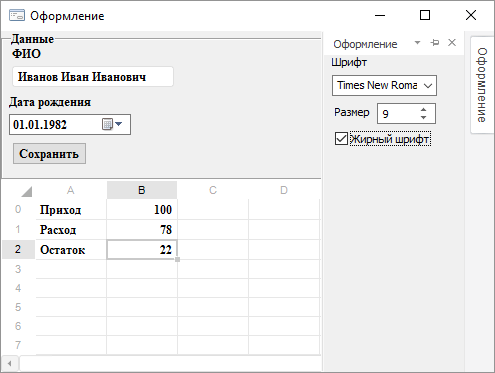Select row header 5

tap(18, 307)
